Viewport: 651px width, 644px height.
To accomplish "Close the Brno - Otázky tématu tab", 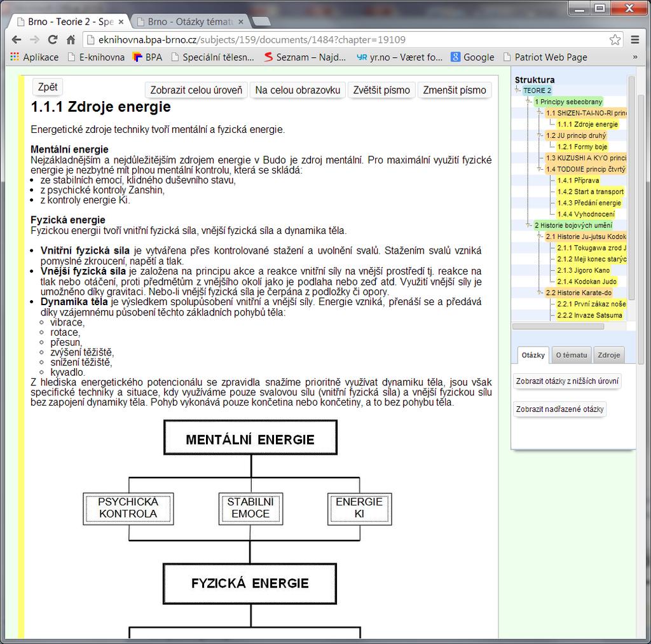I will (x=241, y=22).
